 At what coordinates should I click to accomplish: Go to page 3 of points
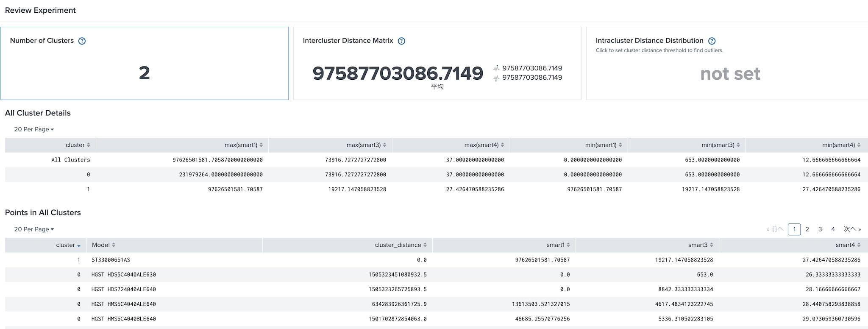[x=820, y=229]
